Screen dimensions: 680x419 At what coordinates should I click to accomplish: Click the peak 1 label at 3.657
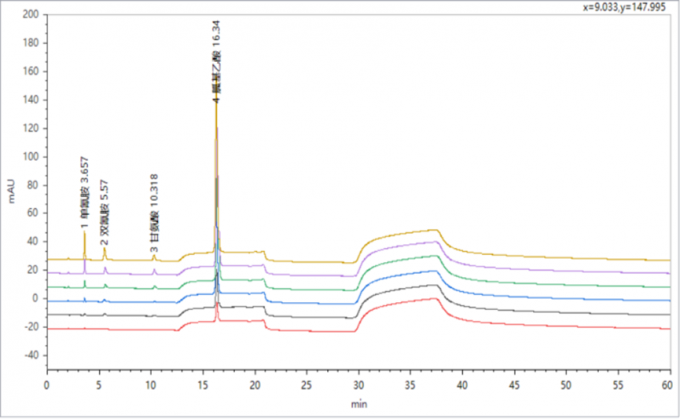(x=84, y=191)
